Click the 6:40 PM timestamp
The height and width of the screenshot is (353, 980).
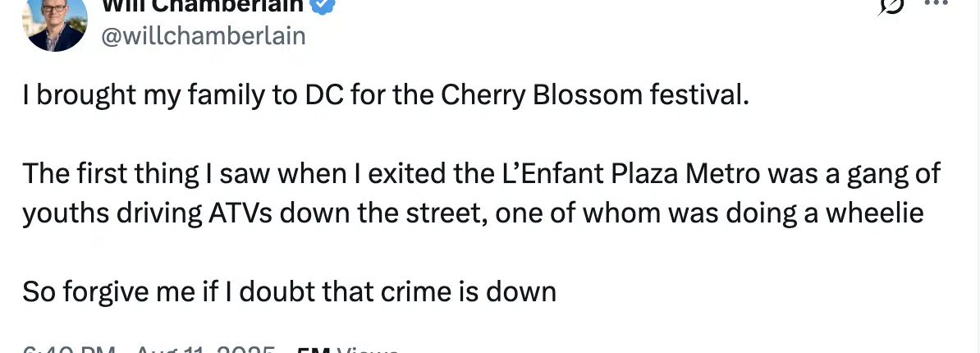(69, 348)
